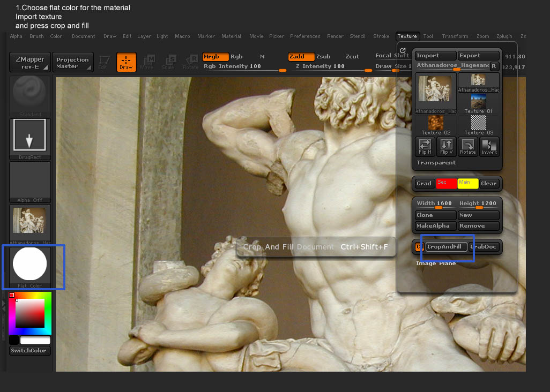The height and width of the screenshot is (392, 550).
Task: Open the Preferences menu
Action: coord(305,36)
